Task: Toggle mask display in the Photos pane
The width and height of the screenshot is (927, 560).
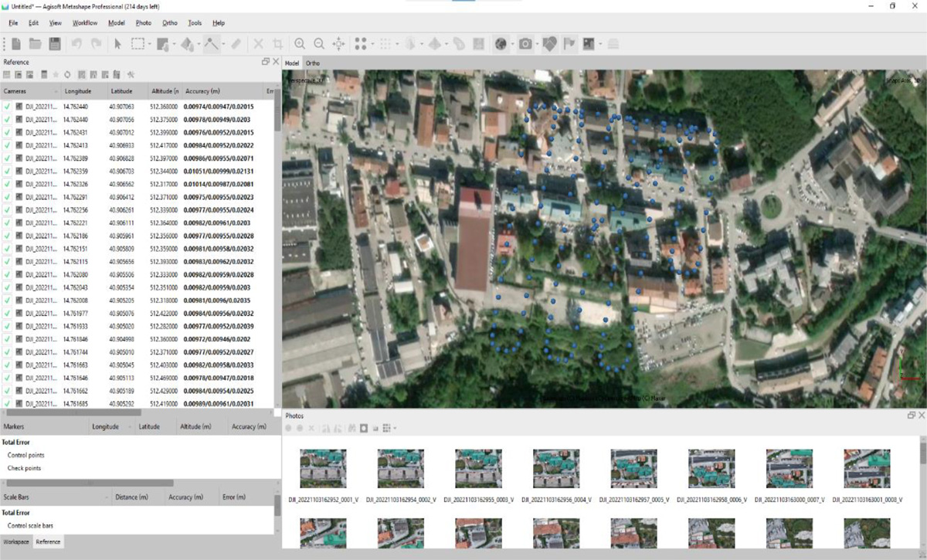Action: [x=363, y=428]
